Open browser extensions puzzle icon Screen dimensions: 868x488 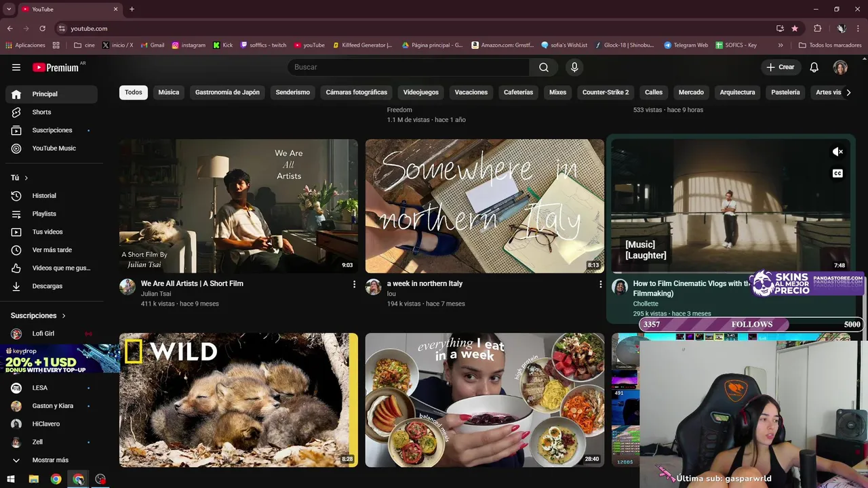tap(817, 28)
